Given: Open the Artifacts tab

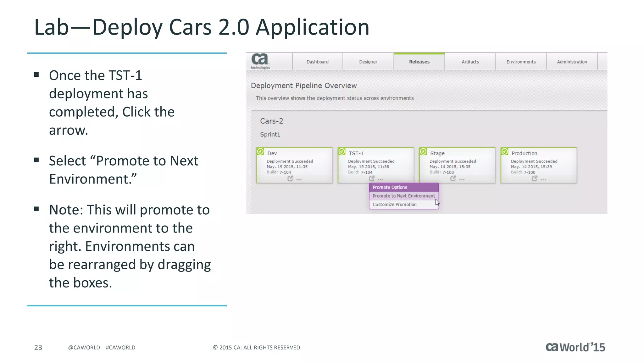Looking at the screenshot, I should [470, 62].
